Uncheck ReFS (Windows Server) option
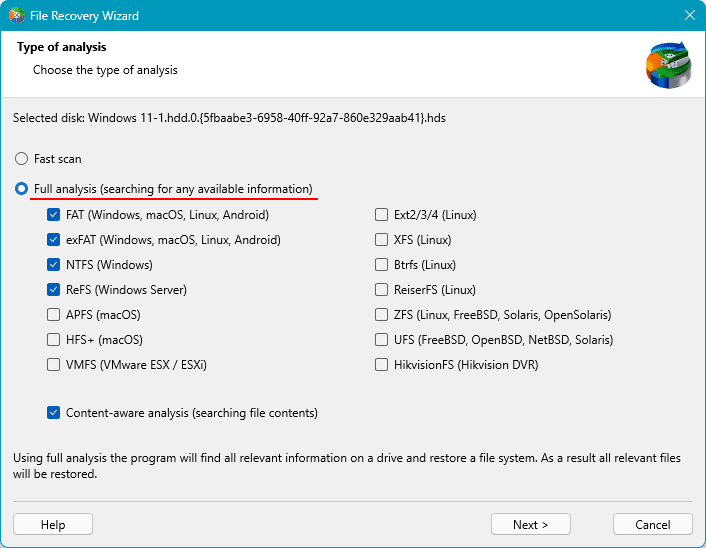Screen dimensions: 706x548 tap(54, 290)
